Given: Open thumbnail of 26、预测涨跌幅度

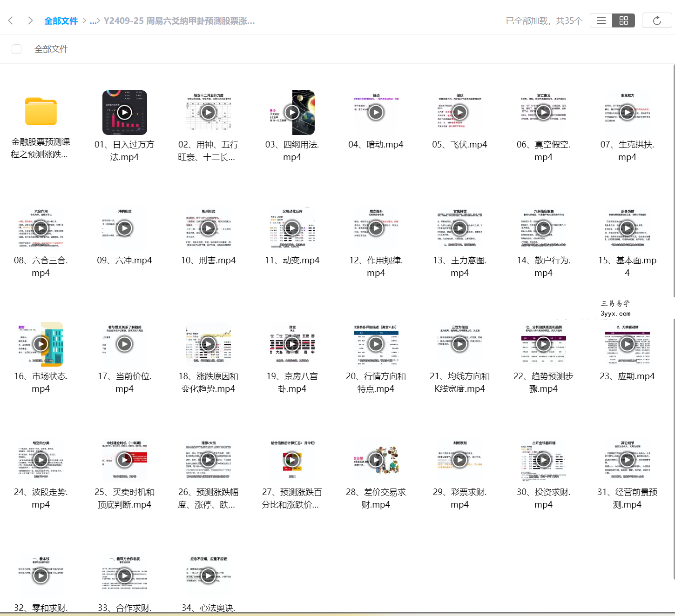Looking at the screenshot, I should tap(208, 460).
